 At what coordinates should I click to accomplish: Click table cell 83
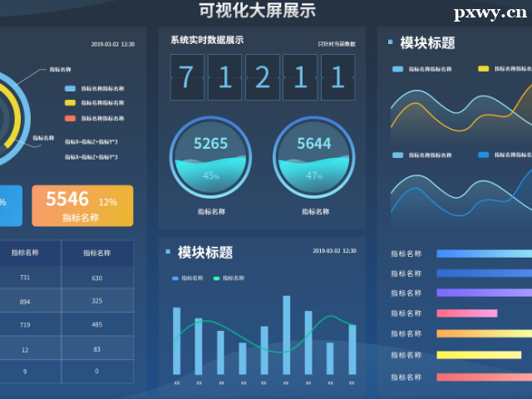coord(96,349)
